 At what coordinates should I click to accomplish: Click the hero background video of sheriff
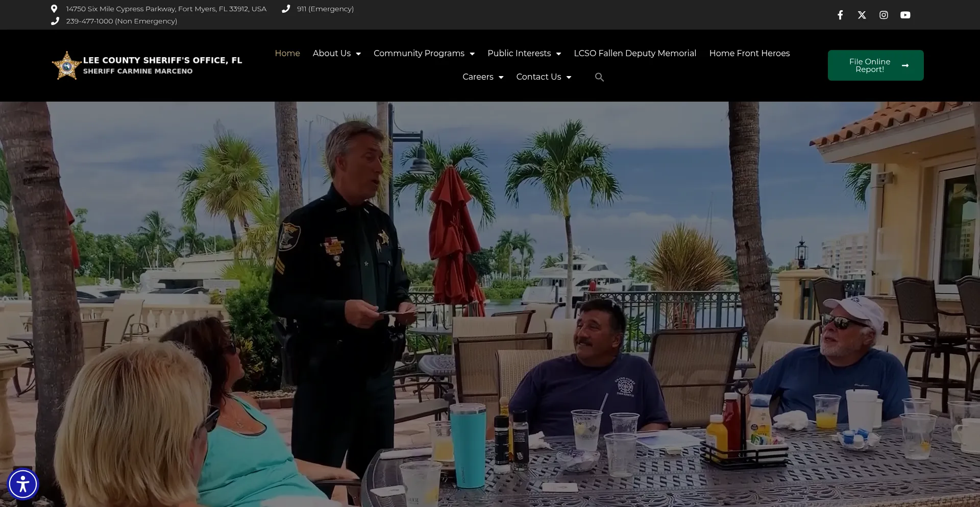tap(490, 306)
